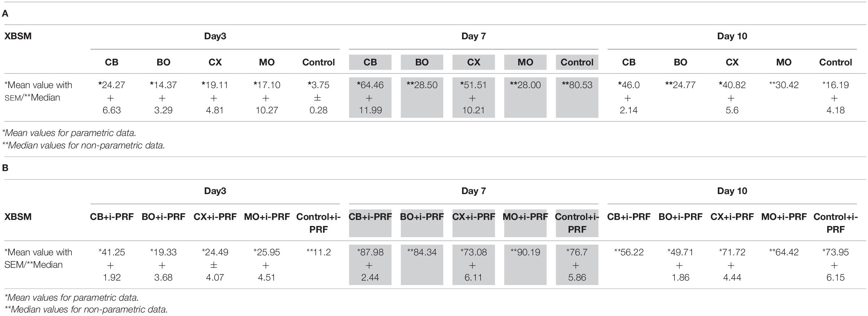This screenshot has width=868, height=316.
Task: Click the XBSM label in table A
Action: pos(18,36)
